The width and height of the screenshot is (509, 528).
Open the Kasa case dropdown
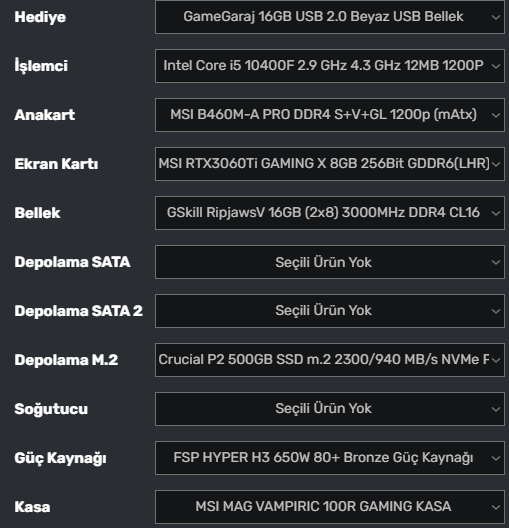click(x=330, y=507)
